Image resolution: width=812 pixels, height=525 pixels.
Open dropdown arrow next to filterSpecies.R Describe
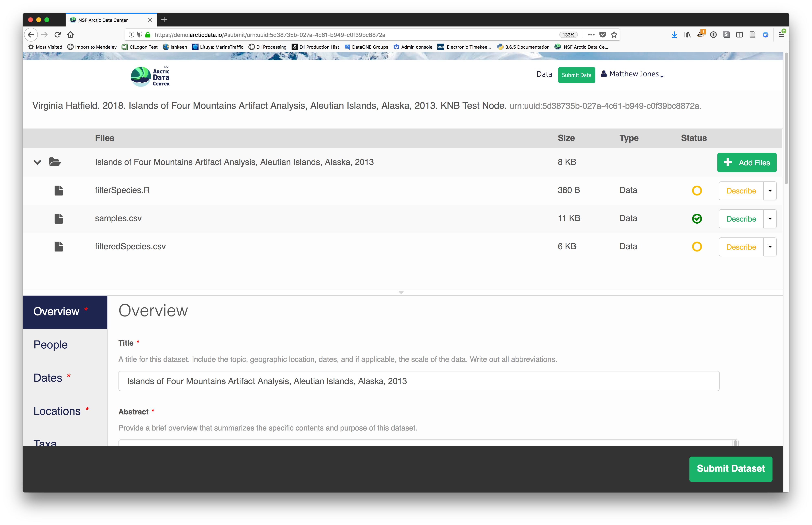click(770, 191)
